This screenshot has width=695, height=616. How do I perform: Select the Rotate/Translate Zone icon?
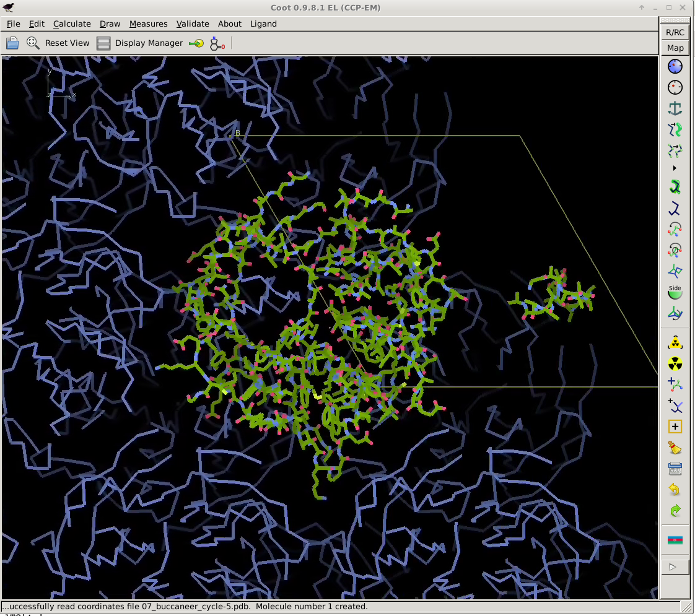[x=675, y=150]
